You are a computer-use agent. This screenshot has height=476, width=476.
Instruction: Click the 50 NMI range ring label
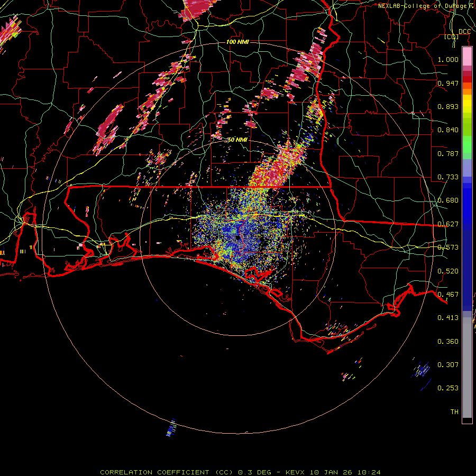(x=237, y=140)
